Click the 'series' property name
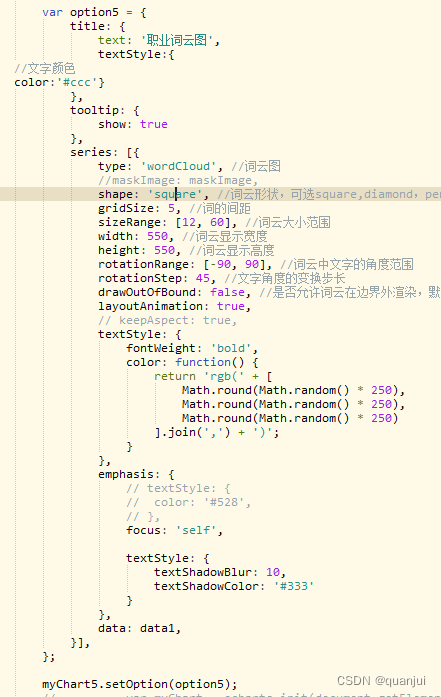Image resolution: width=441 pixels, height=697 pixels. [91, 152]
